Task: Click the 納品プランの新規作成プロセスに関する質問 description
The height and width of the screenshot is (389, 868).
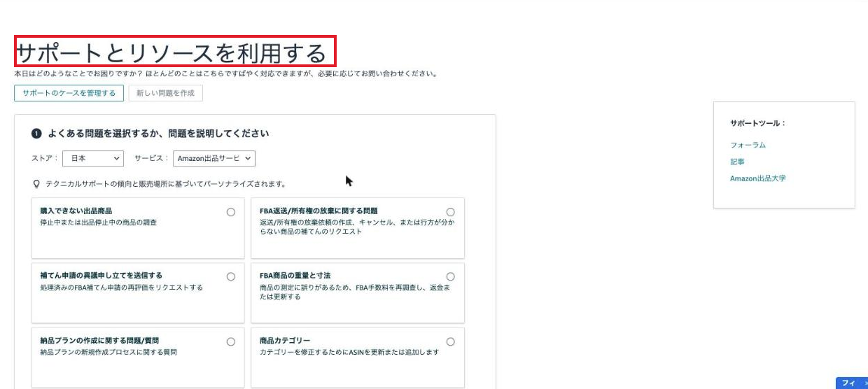Action: click(x=108, y=353)
